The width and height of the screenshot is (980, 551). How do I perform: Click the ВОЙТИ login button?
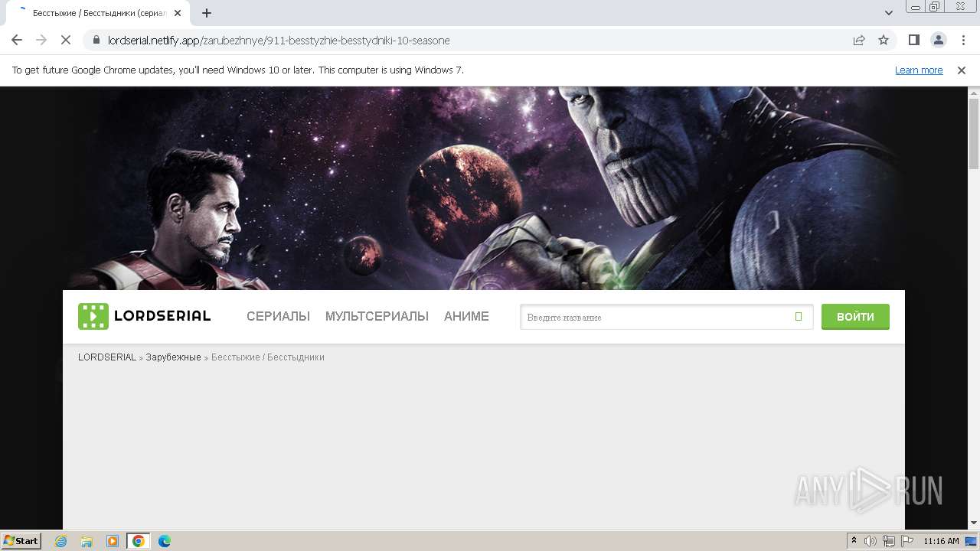click(x=855, y=317)
